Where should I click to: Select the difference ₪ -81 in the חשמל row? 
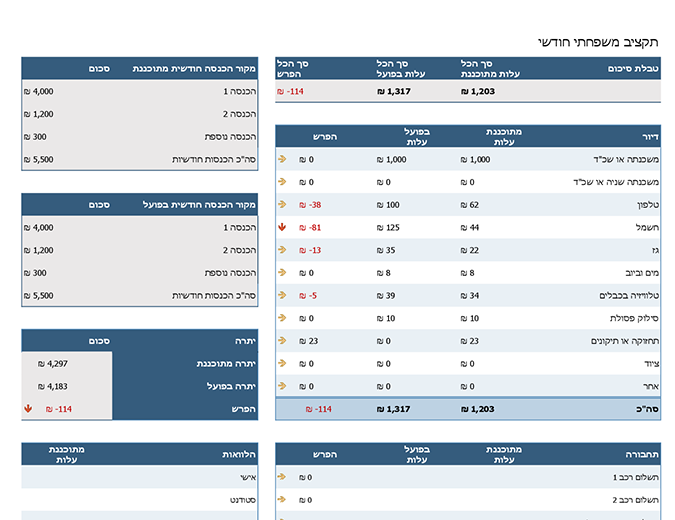pos(310,227)
